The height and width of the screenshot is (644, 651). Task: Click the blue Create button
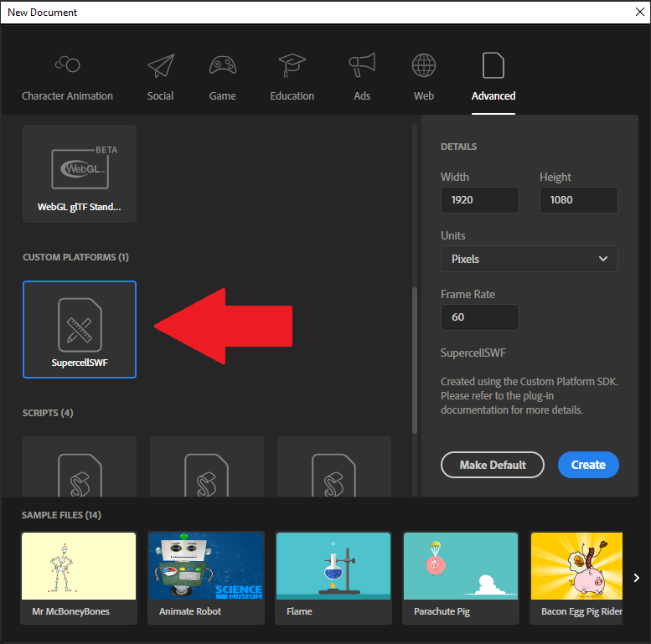tap(588, 465)
